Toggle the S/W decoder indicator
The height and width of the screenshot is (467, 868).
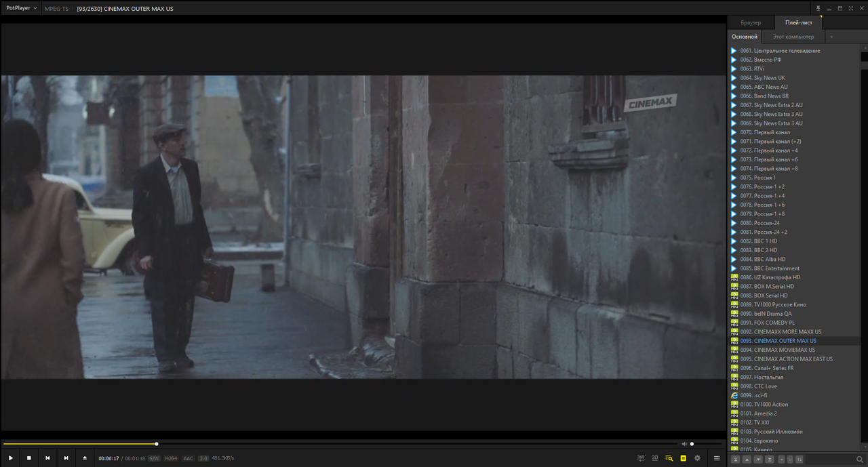[154, 458]
